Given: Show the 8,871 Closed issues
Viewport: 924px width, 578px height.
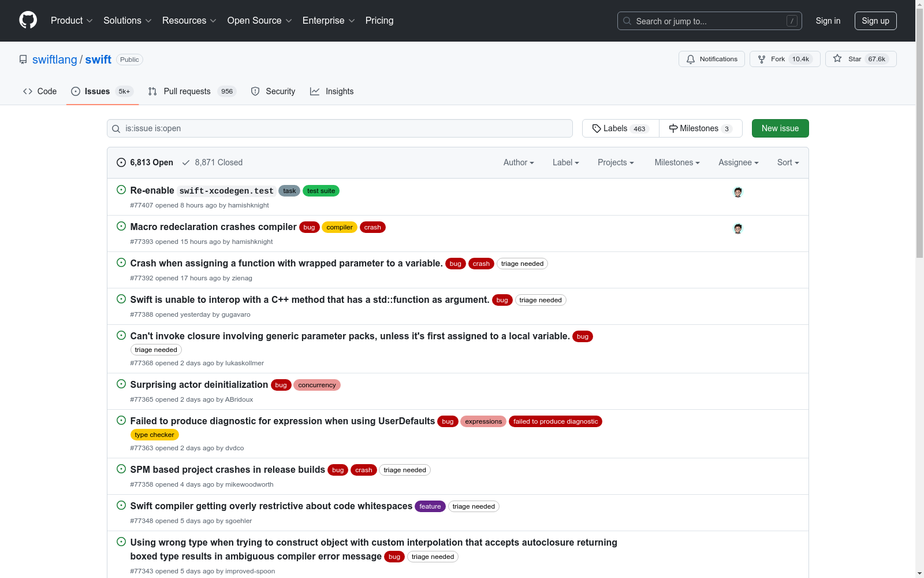Looking at the screenshot, I should pyautogui.click(x=212, y=162).
